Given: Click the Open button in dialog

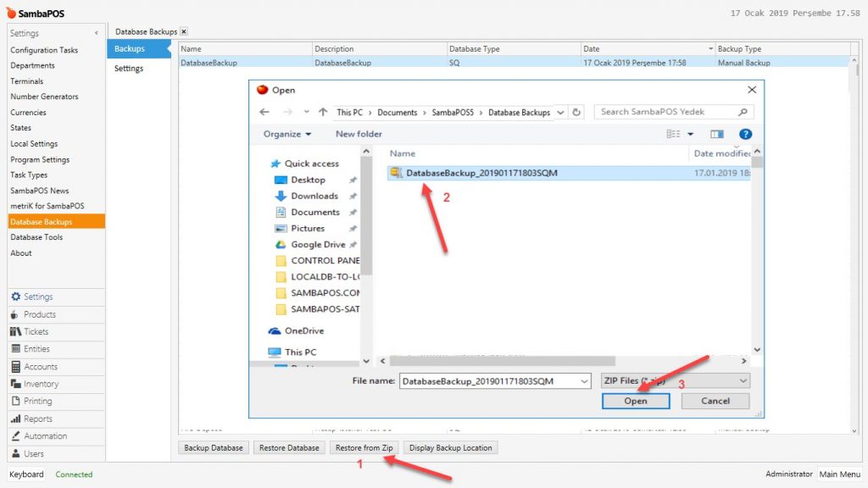Looking at the screenshot, I should [636, 401].
